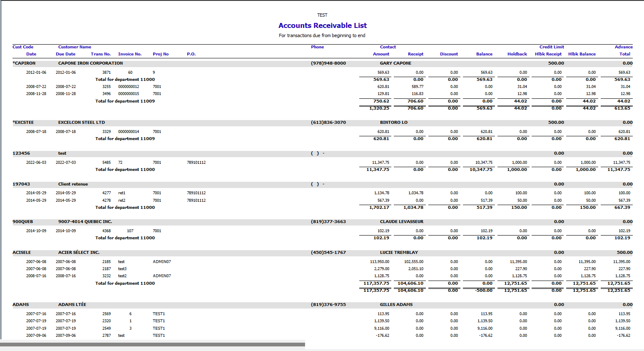The image size is (644, 351).
Task: Select the Trans No. column header
Action: pos(101,54)
